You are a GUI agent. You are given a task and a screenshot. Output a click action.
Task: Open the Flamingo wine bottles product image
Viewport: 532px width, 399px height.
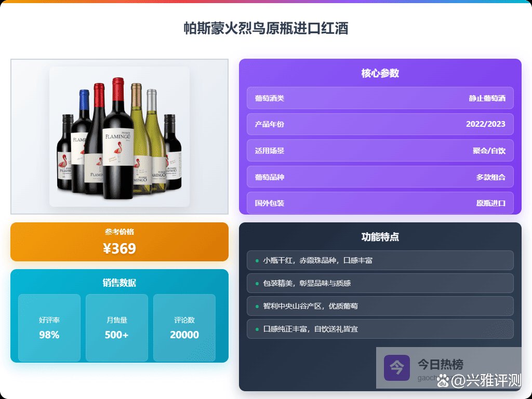(119, 137)
